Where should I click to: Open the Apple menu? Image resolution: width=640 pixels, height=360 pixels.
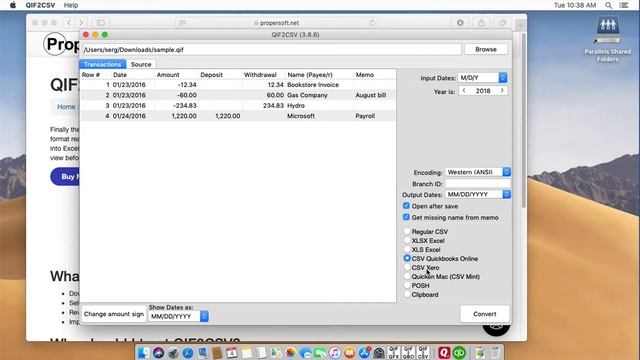click(13, 5)
